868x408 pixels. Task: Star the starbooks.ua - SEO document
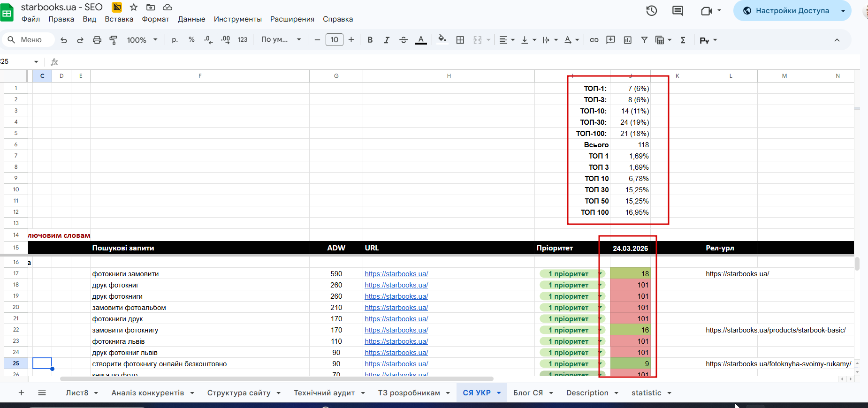pos(134,7)
